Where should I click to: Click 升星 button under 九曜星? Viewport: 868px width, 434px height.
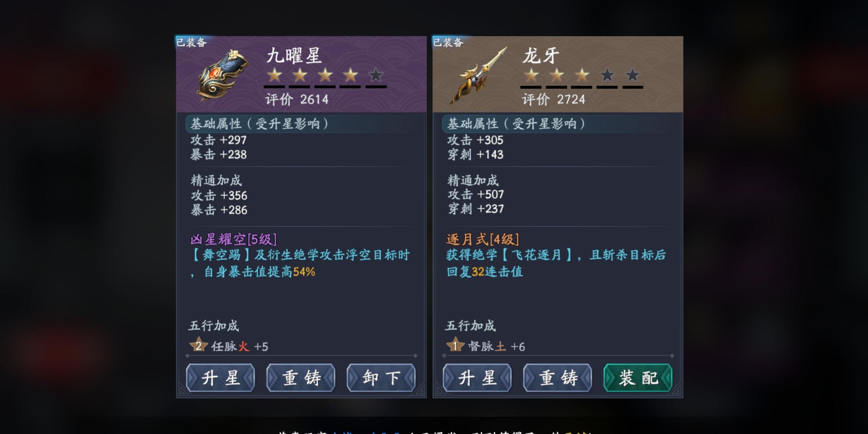tap(221, 378)
